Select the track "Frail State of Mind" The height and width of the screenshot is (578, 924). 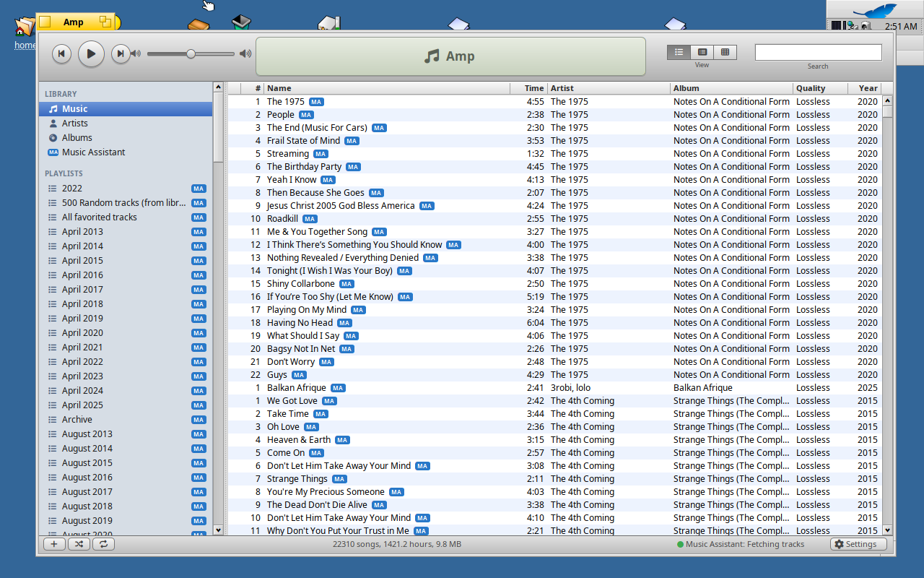click(554, 141)
